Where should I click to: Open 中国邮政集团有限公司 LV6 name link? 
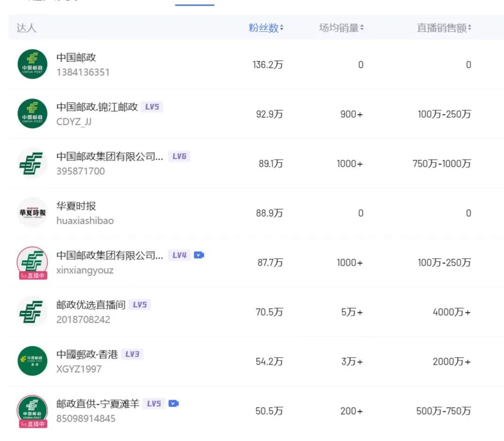[110, 156]
